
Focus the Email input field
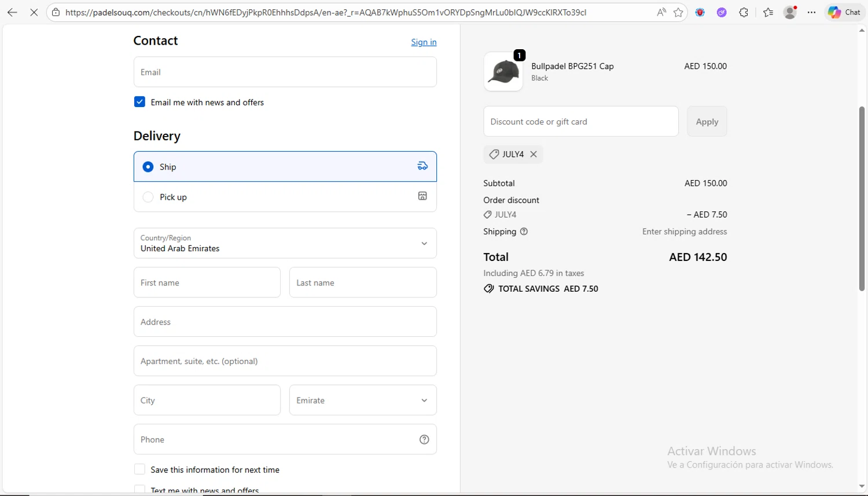285,72
